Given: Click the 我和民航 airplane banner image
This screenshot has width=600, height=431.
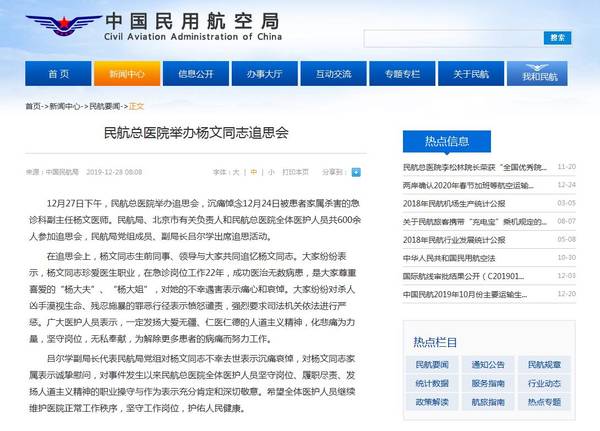Looking at the screenshot, I should pos(545,74).
